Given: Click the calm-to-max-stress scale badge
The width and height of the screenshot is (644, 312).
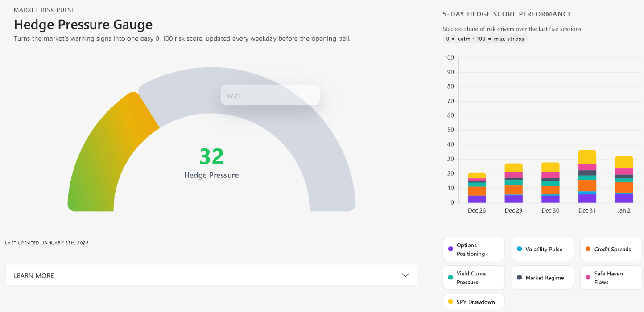Looking at the screenshot, I should [x=485, y=39].
